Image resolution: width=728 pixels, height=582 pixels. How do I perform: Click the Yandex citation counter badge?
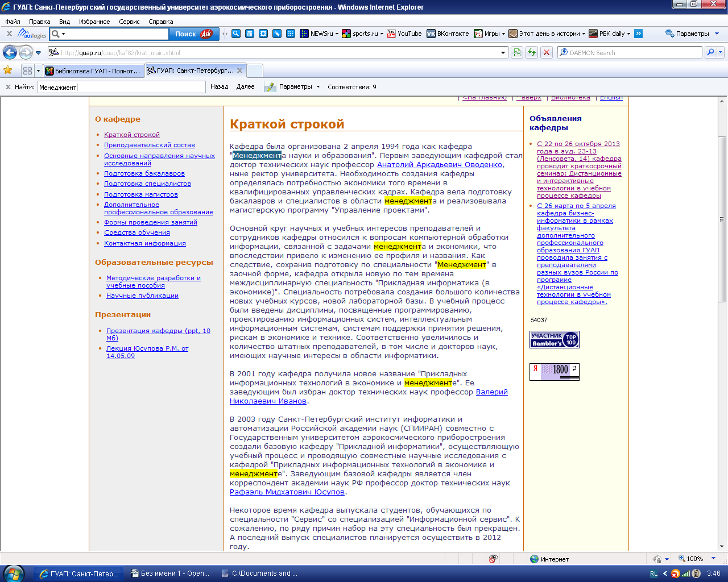point(555,372)
